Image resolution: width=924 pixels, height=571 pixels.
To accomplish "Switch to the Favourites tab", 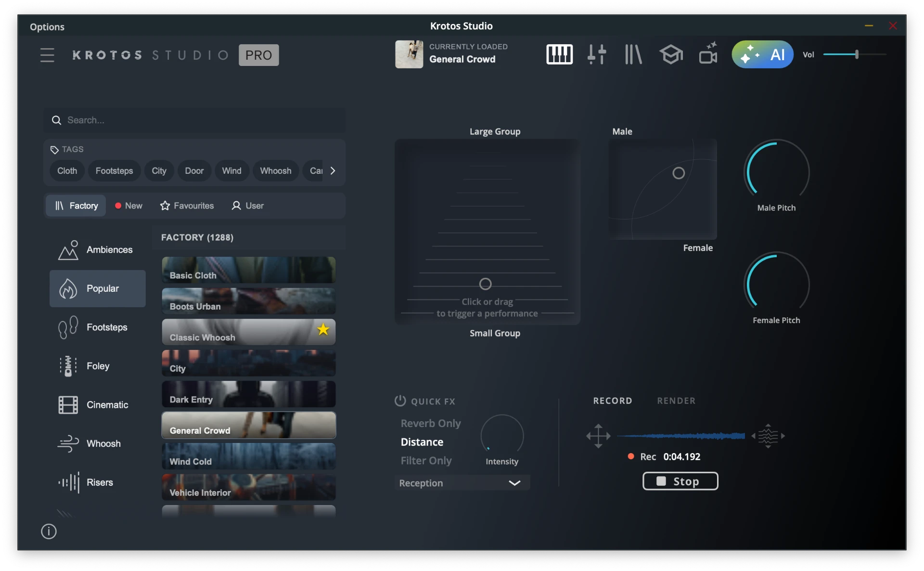I will point(187,206).
